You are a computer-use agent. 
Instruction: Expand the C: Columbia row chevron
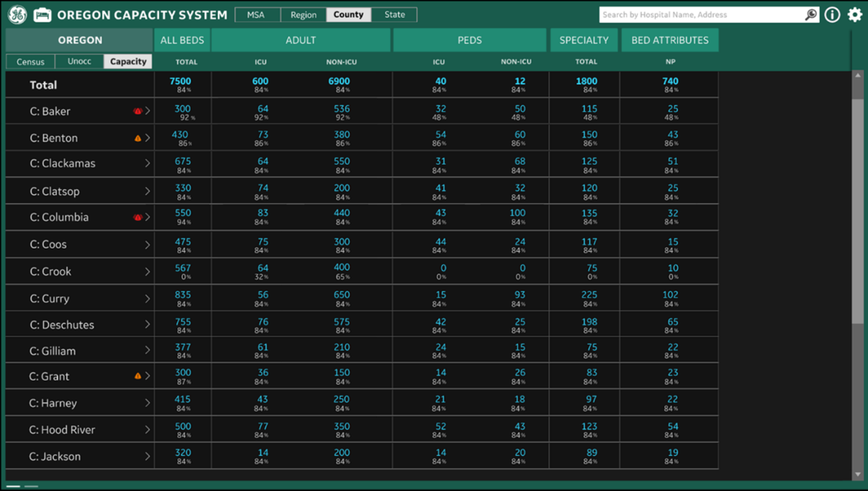[148, 217]
